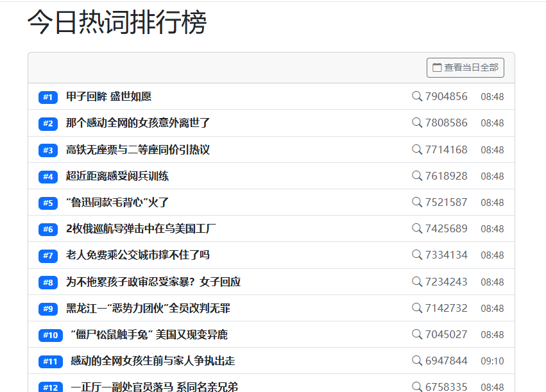Click the search icon beside 7904856
Screen dimensions: 546x392
417,96
